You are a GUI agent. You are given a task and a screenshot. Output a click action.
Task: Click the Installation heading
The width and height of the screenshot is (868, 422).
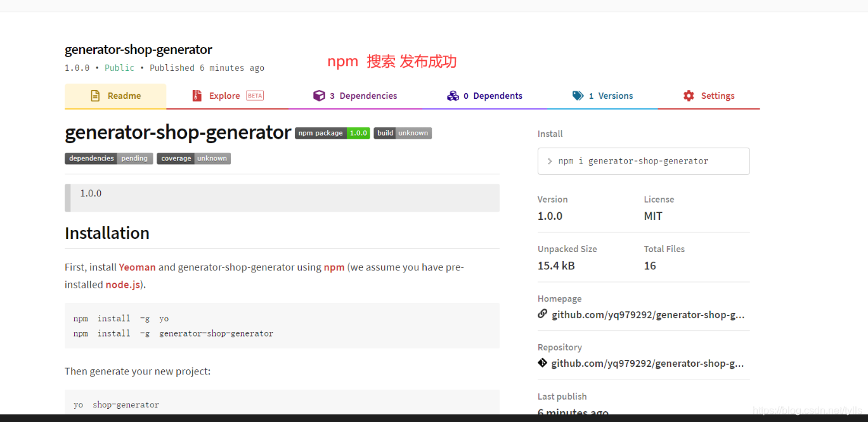(107, 233)
